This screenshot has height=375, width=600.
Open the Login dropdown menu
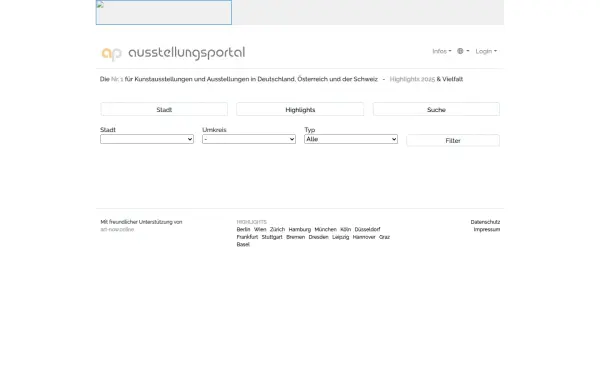pos(486,51)
